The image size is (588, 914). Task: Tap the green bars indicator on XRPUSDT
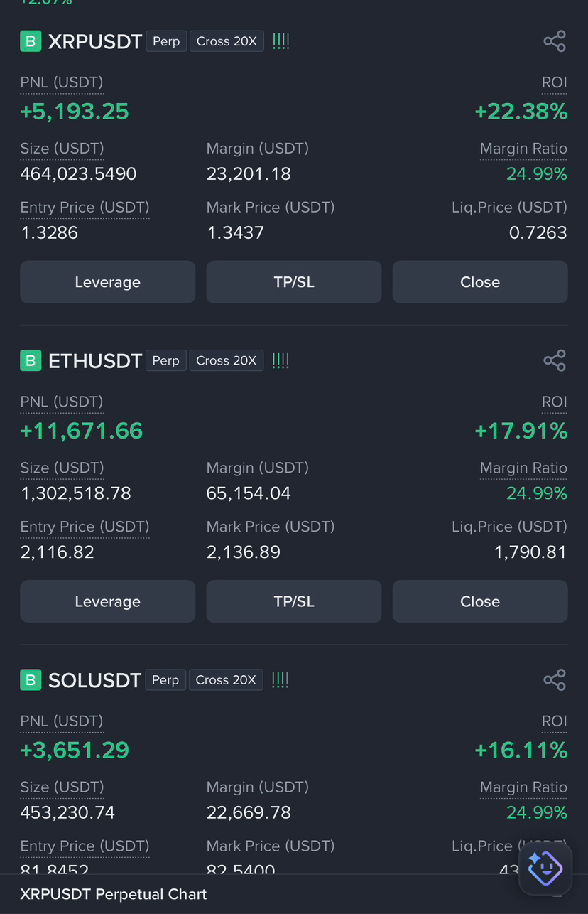point(281,41)
